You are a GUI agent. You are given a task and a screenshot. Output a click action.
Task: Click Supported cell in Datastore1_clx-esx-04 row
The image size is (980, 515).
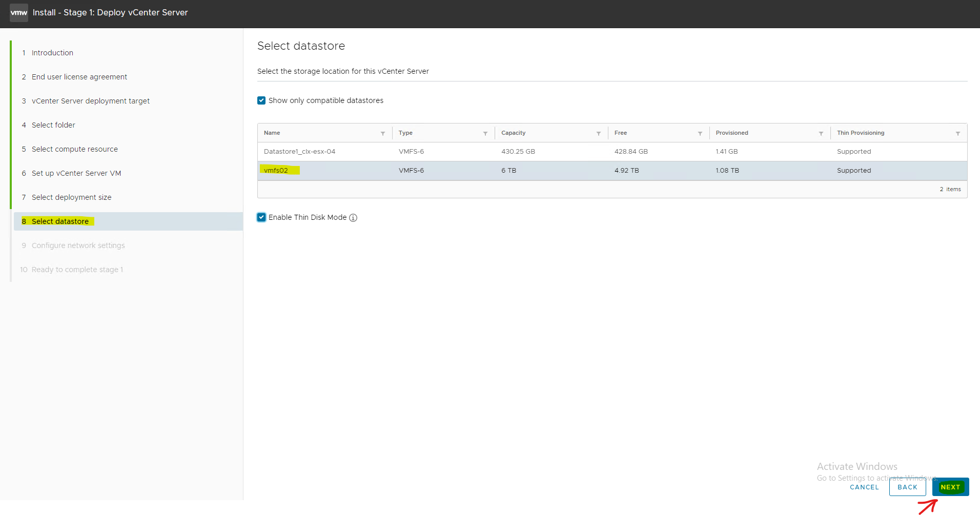(854, 152)
